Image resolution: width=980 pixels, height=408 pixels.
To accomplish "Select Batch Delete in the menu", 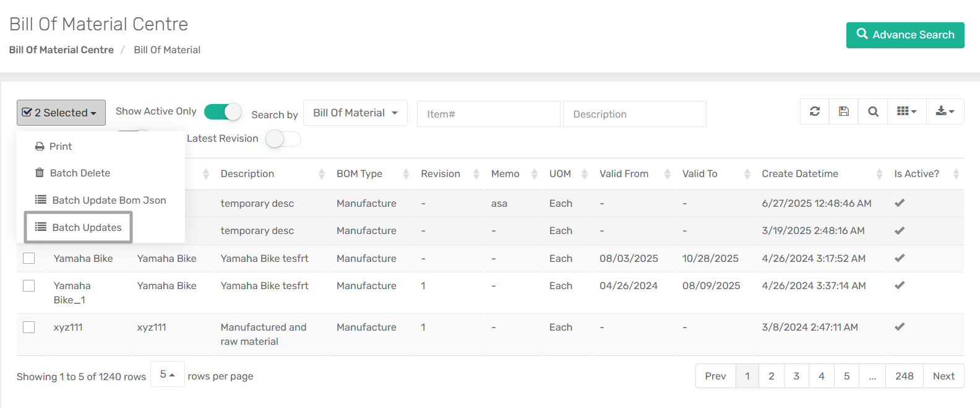I will click(80, 173).
